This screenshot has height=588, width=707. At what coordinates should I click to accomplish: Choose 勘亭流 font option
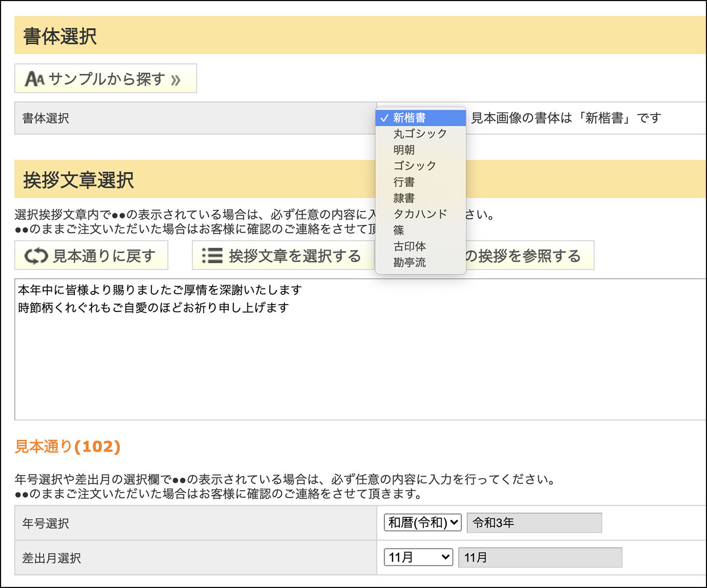[421, 263]
